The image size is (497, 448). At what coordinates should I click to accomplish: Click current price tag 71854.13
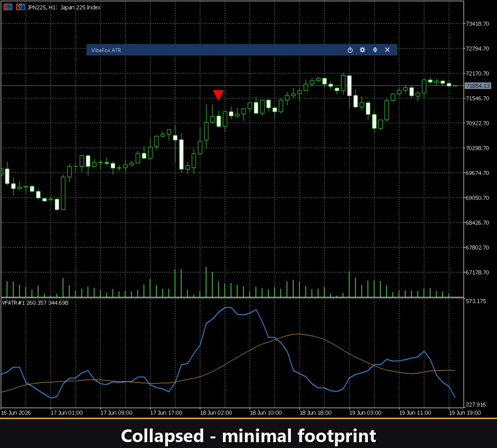click(x=477, y=86)
